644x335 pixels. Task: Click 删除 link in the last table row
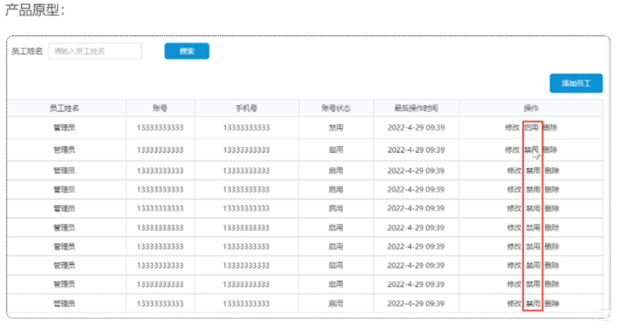pyautogui.click(x=552, y=303)
